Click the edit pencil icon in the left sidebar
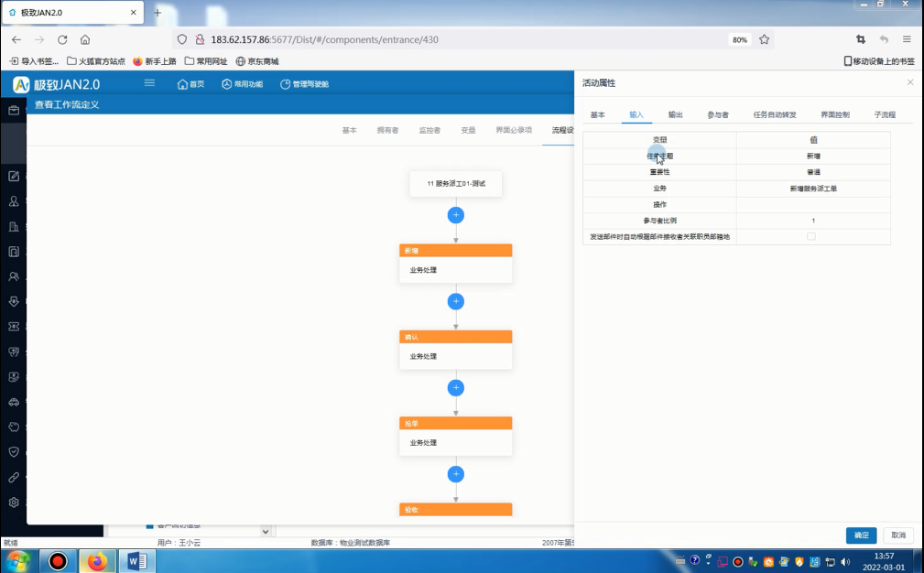The height and width of the screenshot is (573, 924). pos(14,176)
